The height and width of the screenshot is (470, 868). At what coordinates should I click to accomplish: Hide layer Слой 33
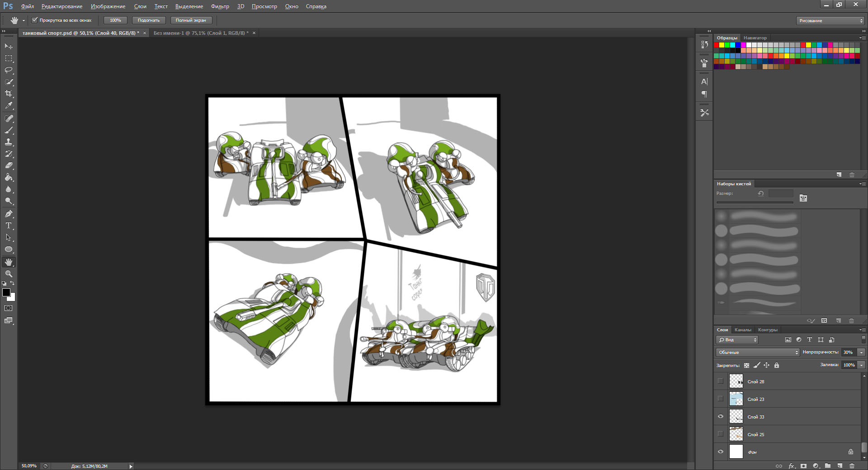point(721,416)
